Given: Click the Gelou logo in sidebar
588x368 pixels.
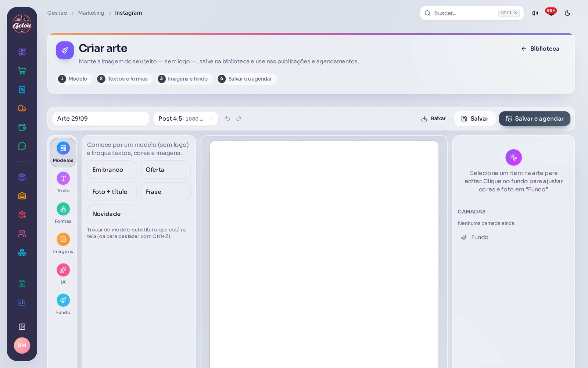Looking at the screenshot, I should [22, 24].
